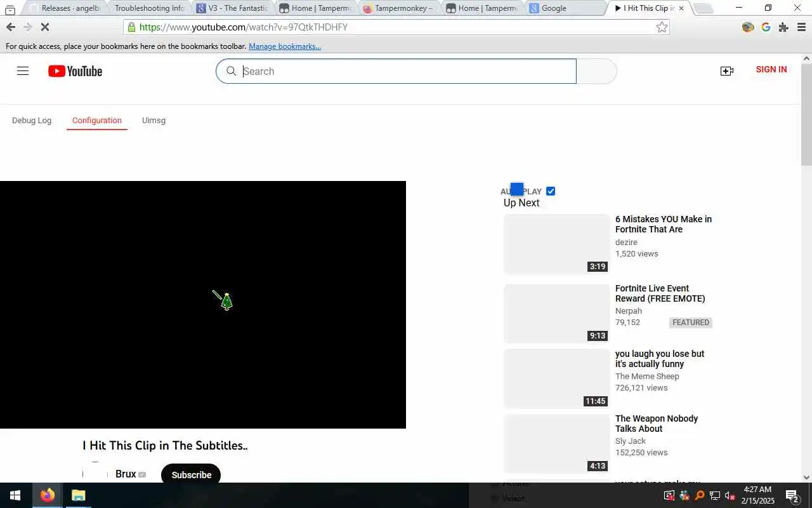Viewport: 812px width, 508px height.
Task: Click the green padlock site security icon
Action: coord(131,27)
